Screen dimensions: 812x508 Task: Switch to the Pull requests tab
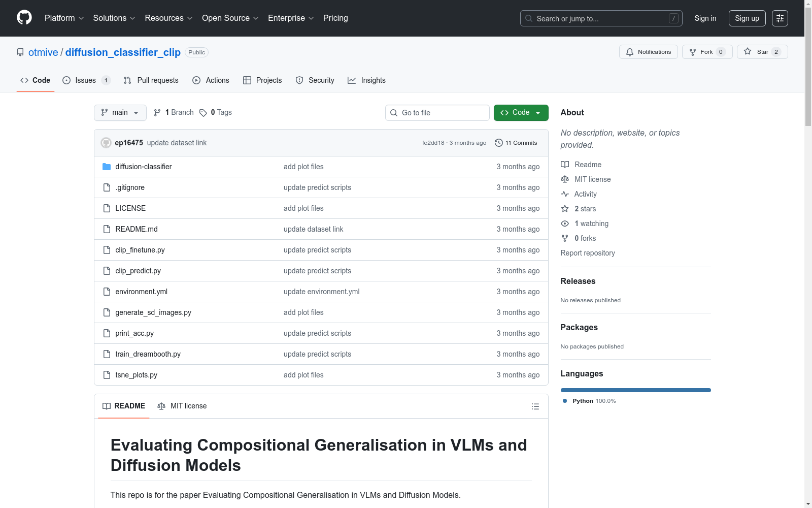(151, 80)
